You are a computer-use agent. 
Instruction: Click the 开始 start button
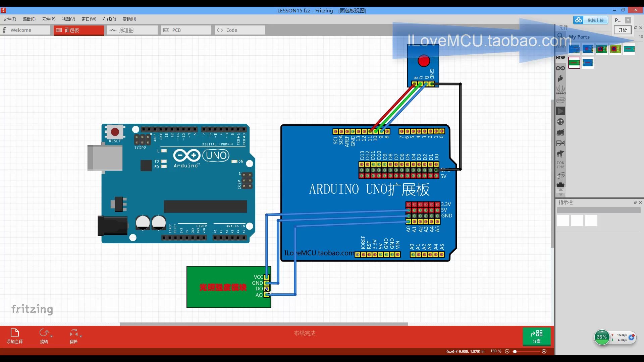(x=623, y=30)
